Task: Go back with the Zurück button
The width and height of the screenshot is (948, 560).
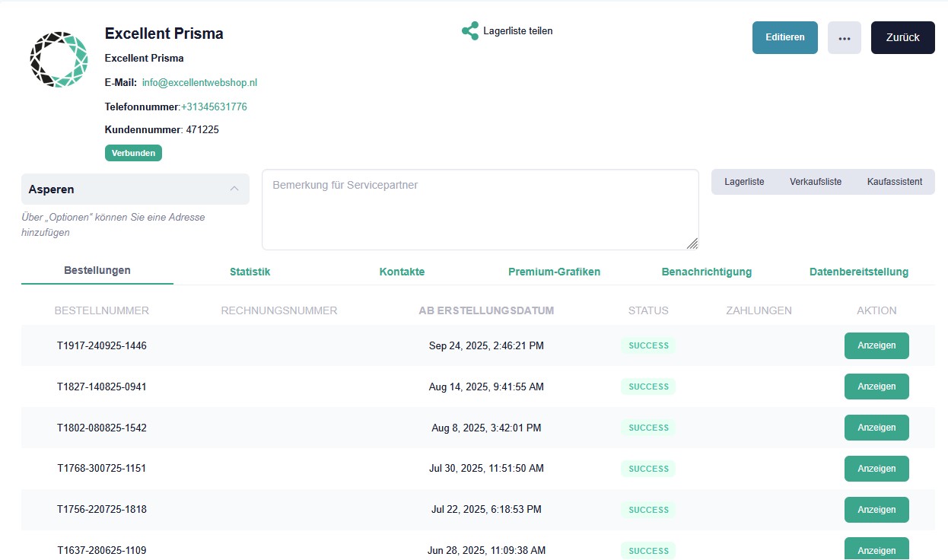Action: point(902,38)
